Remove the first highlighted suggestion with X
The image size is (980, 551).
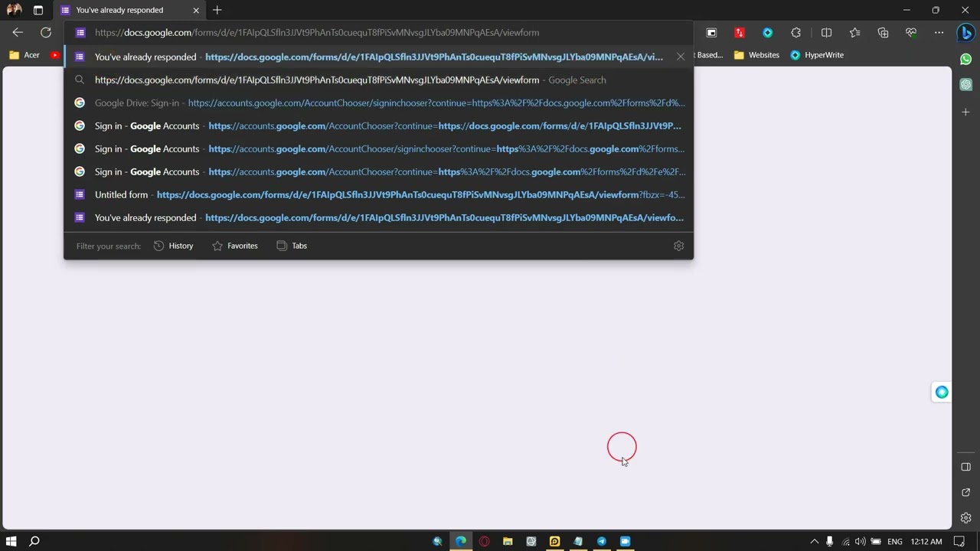point(681,57)
